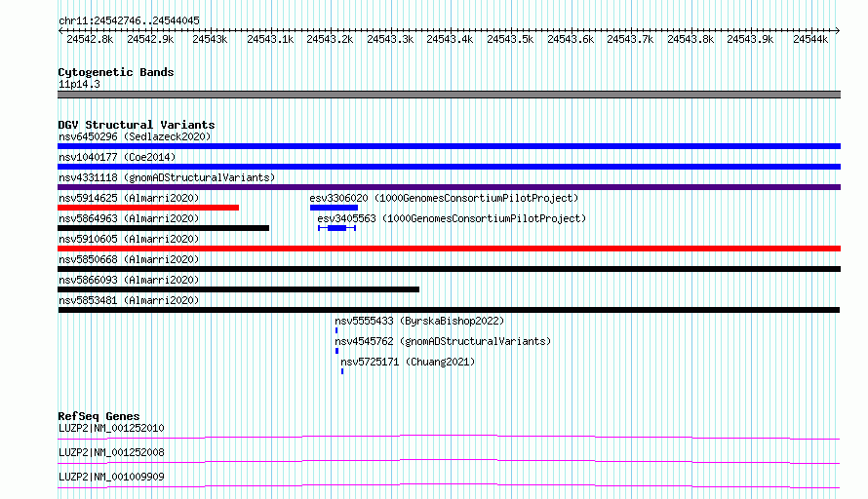Click ruler position 24543.5k
The height and width of the screenshot is (499, 868).
pos(510,39)
